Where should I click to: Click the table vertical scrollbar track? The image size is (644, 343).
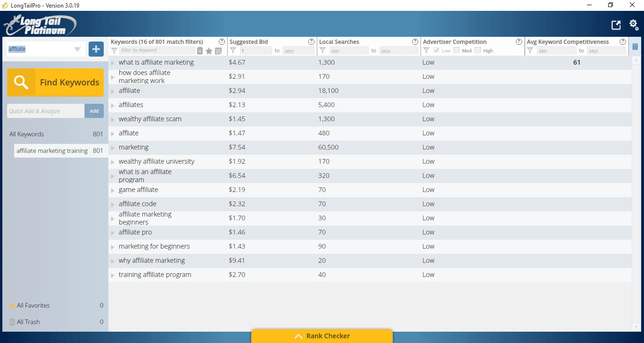click(x=636, y=193)
